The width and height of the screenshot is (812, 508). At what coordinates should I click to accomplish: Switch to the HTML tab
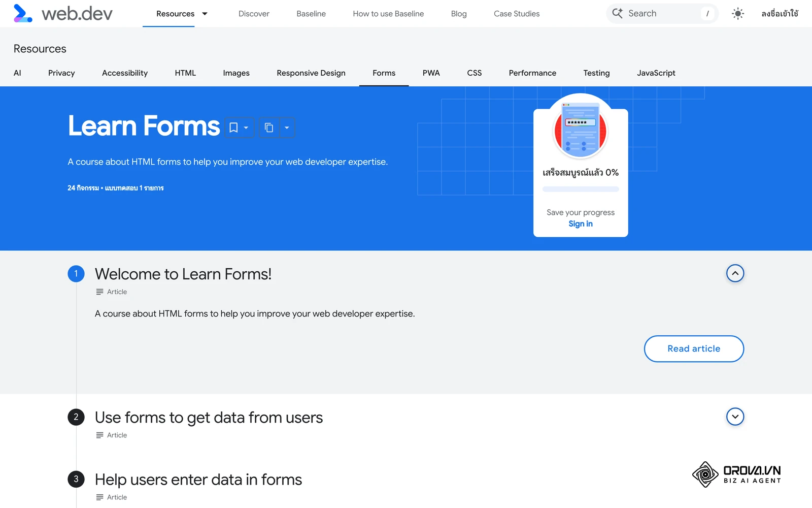[x=185, y=73]
